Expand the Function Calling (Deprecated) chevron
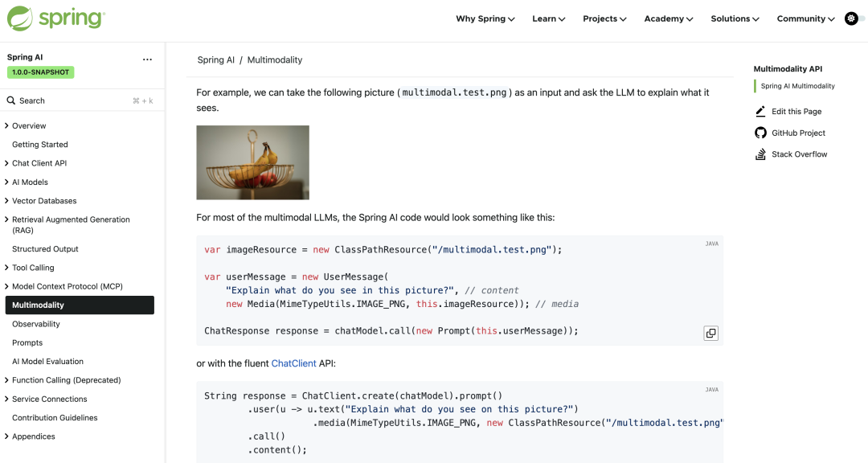Screen dimensions: 868x463 (x=6, y=380)
